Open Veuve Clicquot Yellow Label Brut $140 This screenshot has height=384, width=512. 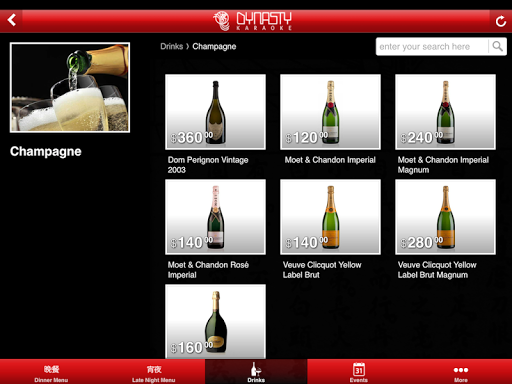(x=330, y=217)
